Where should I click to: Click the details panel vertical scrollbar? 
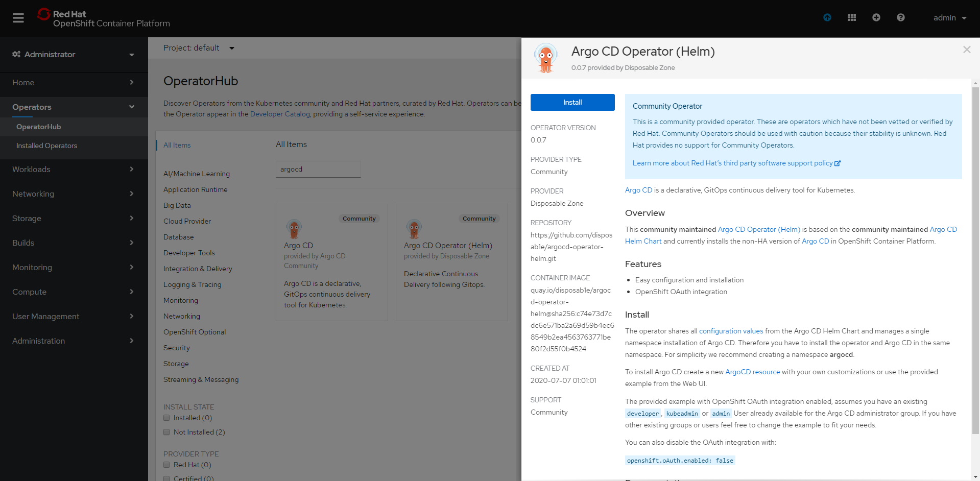tap(975, 260)
